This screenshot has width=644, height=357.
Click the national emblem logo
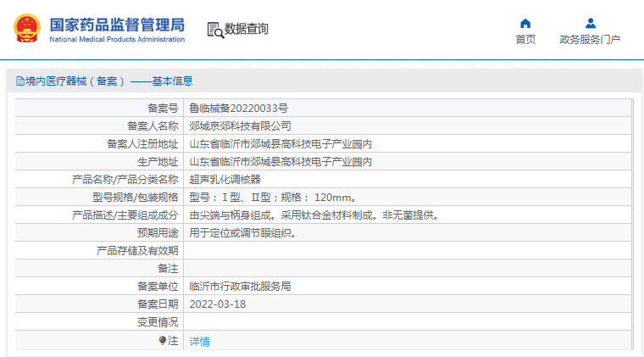pyautogui.click(x=26, y=30)
